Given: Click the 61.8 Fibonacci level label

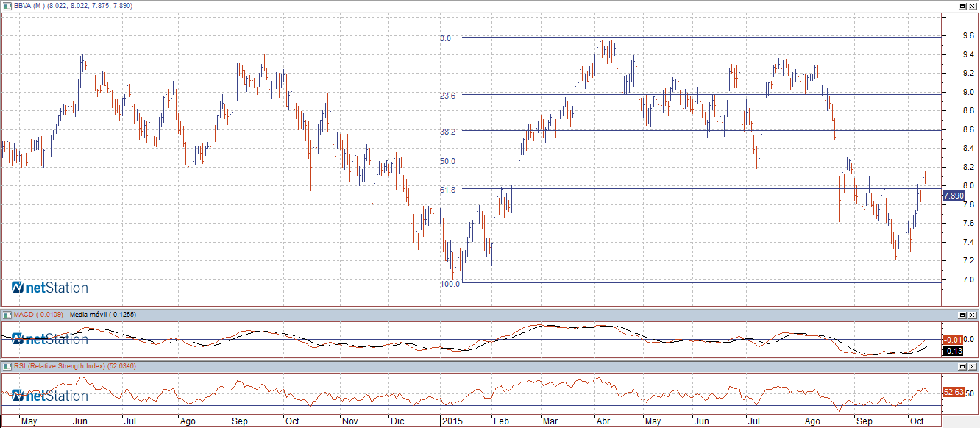Looking at the screenshot, I should (x=447, y=190).
